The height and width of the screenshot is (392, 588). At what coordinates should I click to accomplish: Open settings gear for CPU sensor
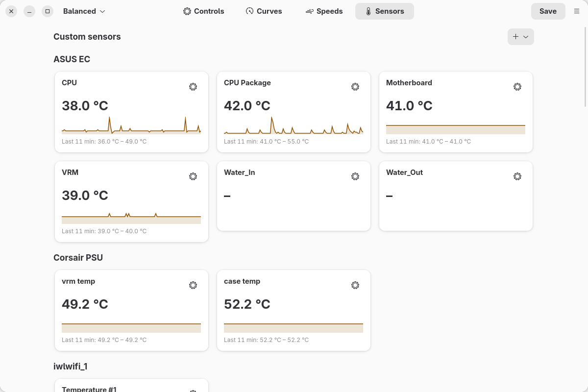(193, 87)
